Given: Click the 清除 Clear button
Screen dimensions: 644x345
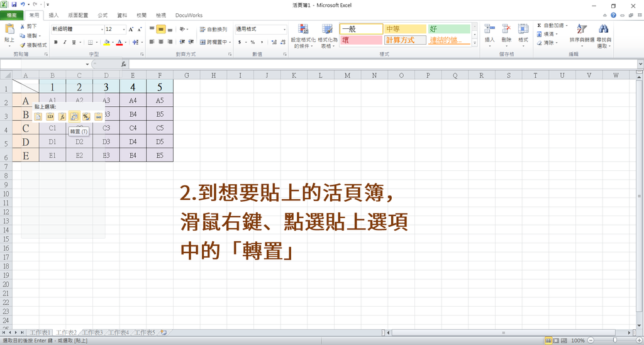Looking at the screenshot, I should pyautogui.click(x=548, y=43).
